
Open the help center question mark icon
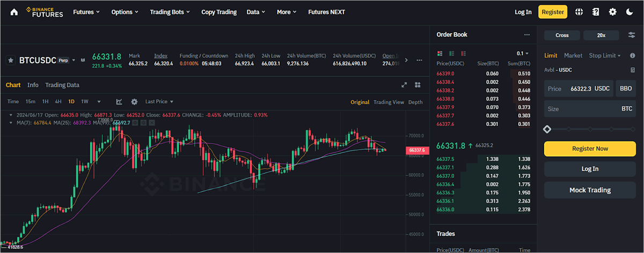595,12
